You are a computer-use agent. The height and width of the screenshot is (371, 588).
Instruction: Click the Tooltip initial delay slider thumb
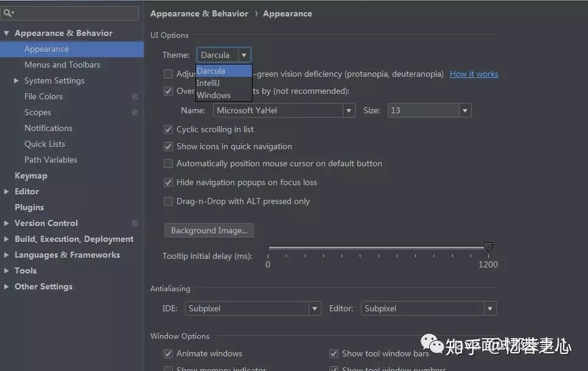[488, 247]
